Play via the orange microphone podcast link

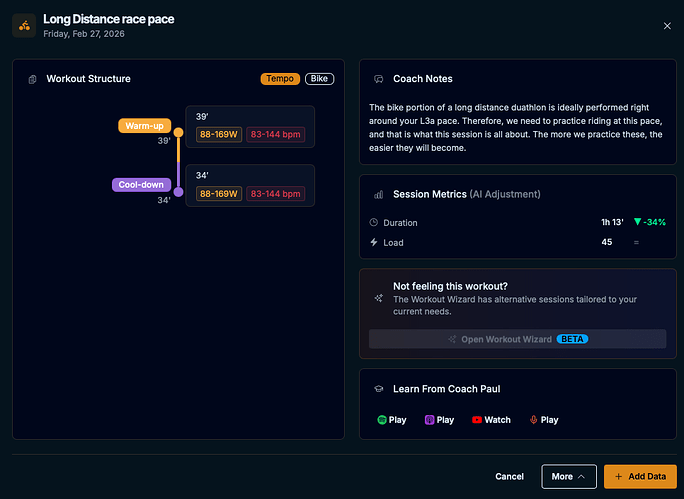[543, 420]
